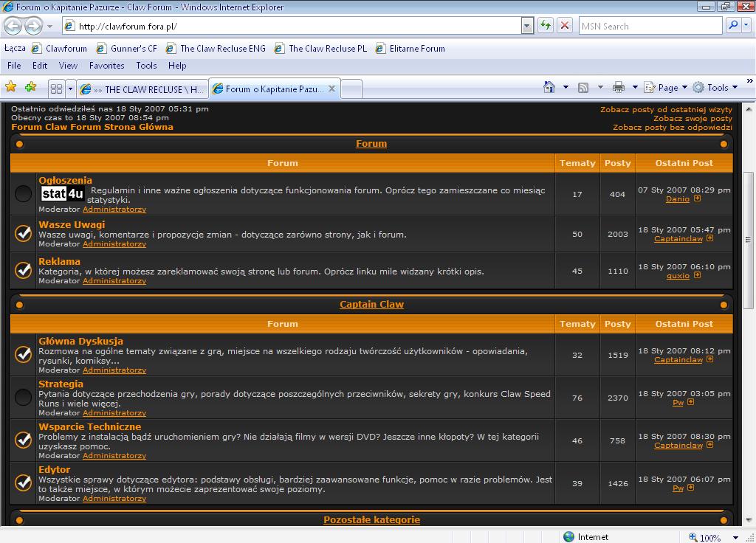
Task: Click the Refresh page icon
Action: click(546, 26)
